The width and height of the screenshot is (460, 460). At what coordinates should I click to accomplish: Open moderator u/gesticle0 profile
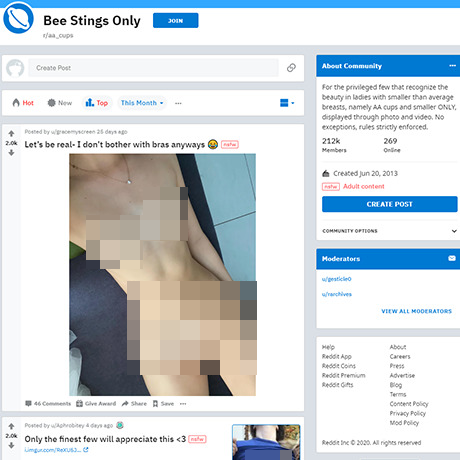[336, 279]
